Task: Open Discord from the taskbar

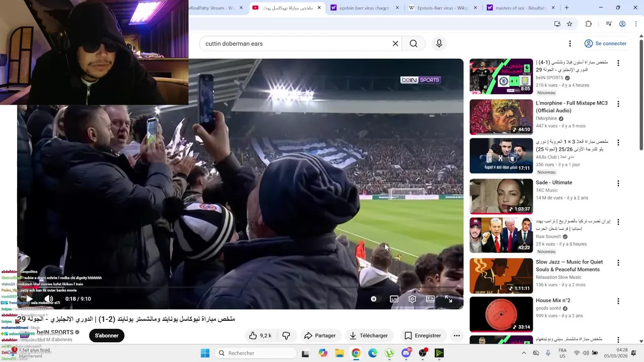Action: pyautogui.click(x=406, y=353)
